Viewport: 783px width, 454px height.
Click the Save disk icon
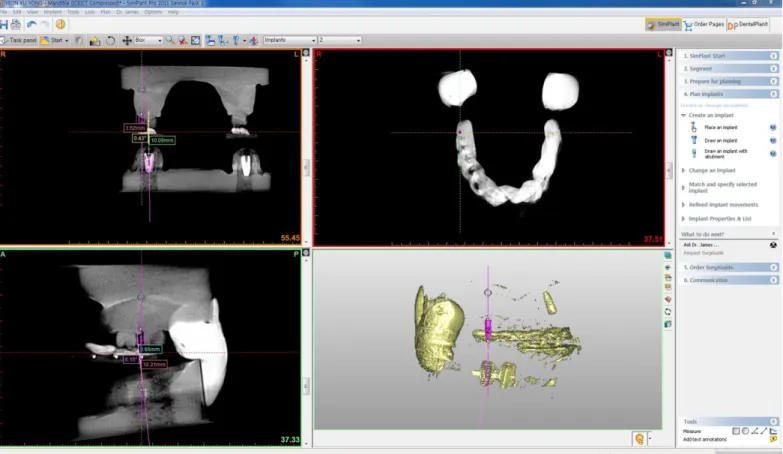[x=4, y=24]
